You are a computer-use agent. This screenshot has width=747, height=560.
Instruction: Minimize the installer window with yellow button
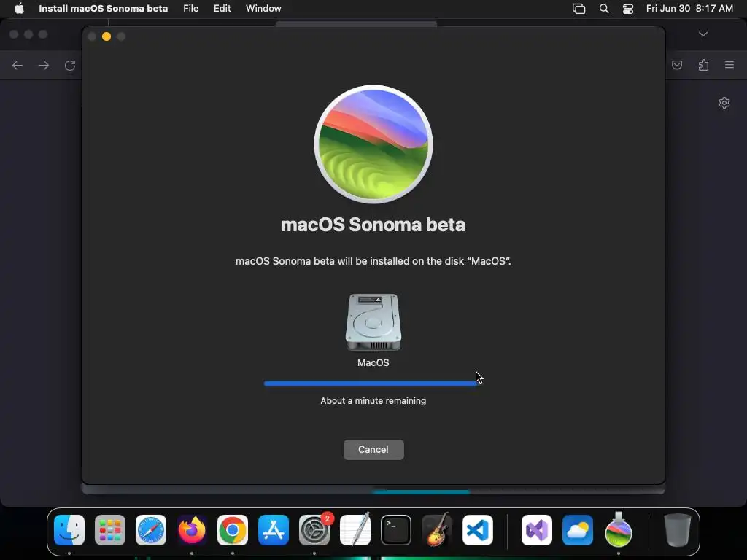pyautogui.click(x=107, y=36)
